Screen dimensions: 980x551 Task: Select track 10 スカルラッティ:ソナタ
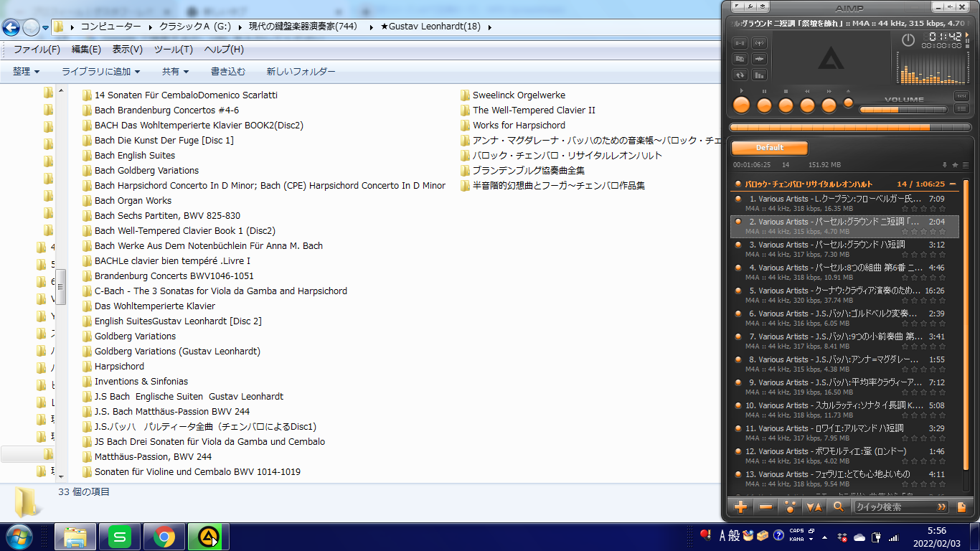844,410
